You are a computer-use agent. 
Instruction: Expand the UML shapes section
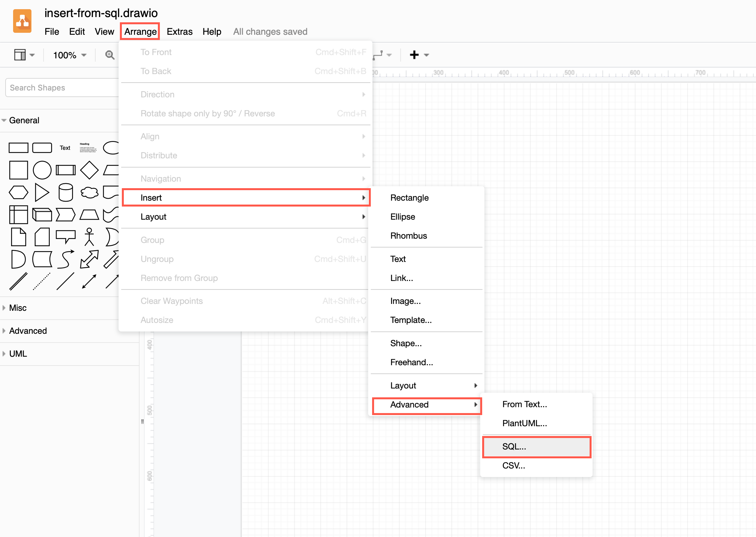point(17,353)
